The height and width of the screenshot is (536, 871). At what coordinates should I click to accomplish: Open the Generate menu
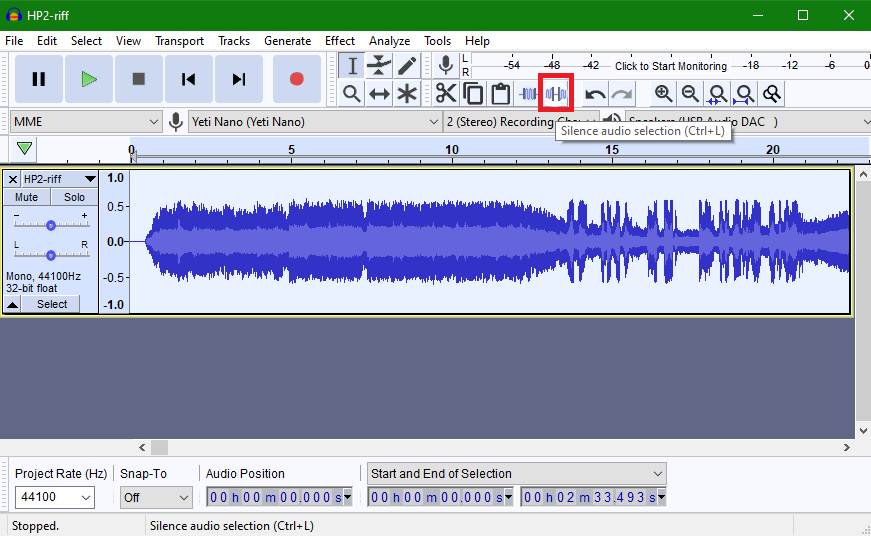click(x=287, y=41)
